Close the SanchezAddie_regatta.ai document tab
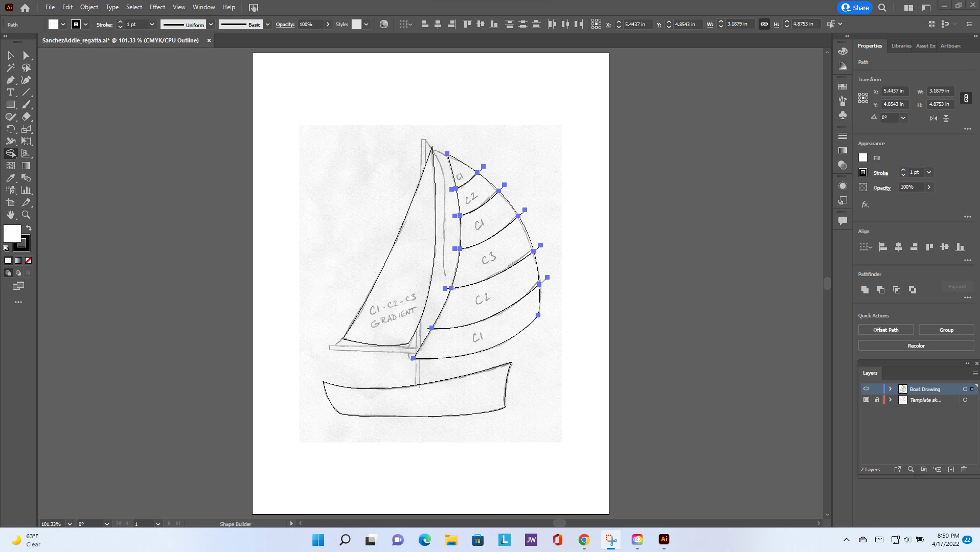This screenshot has width=980, height=552. coord(209,40)
